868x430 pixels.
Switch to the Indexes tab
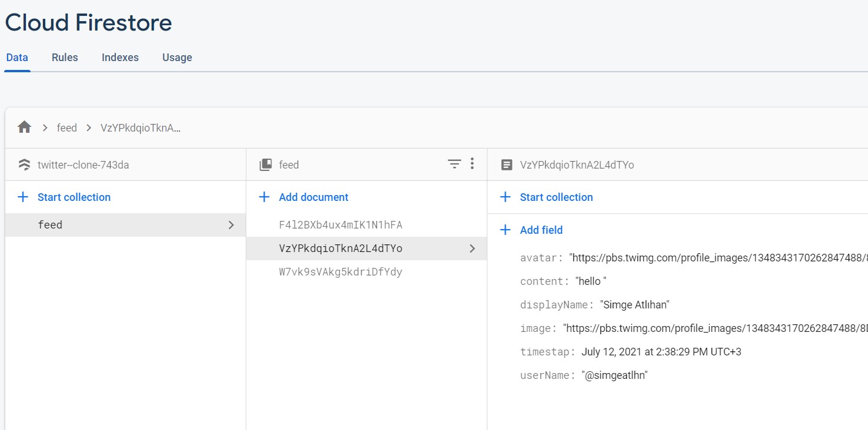coord(120,57)
